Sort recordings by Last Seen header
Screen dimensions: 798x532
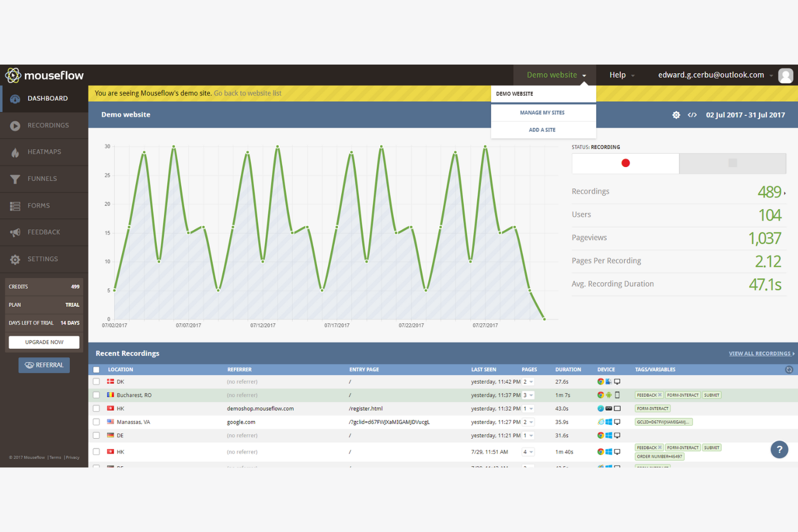point(484,370)
